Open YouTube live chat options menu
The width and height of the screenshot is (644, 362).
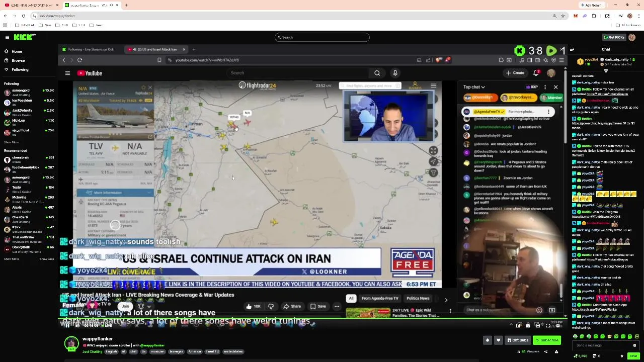[x=545, y=87]
